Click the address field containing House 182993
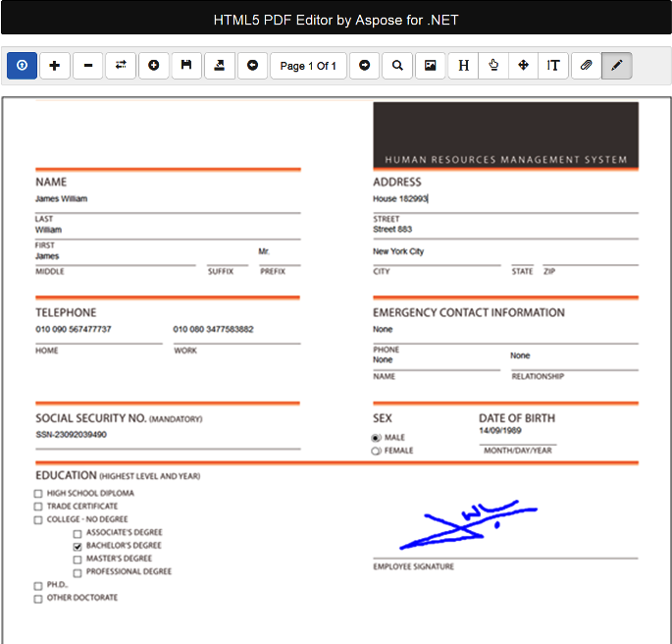Image resolution: width=672 pixels, height=644 pixels. tap(451, 198)
